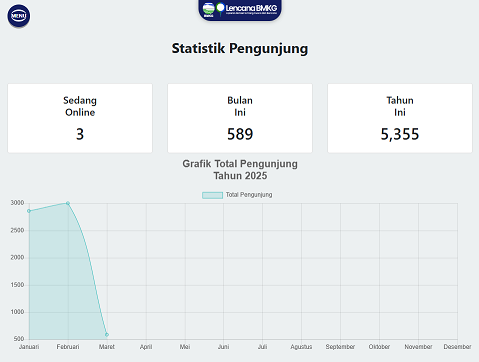Click the Desember axis label
The height and width of the screenshot is (362, 479).
pos(457,347)
